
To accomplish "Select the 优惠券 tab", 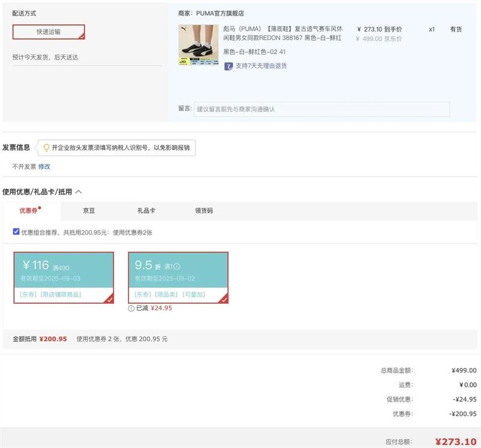I will [x=28, y=211].
